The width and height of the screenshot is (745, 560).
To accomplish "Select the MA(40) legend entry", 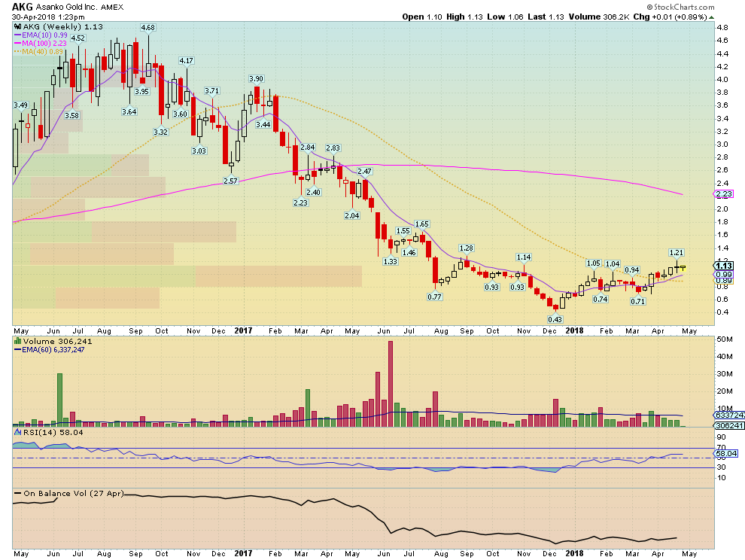I will pos(46,52).
